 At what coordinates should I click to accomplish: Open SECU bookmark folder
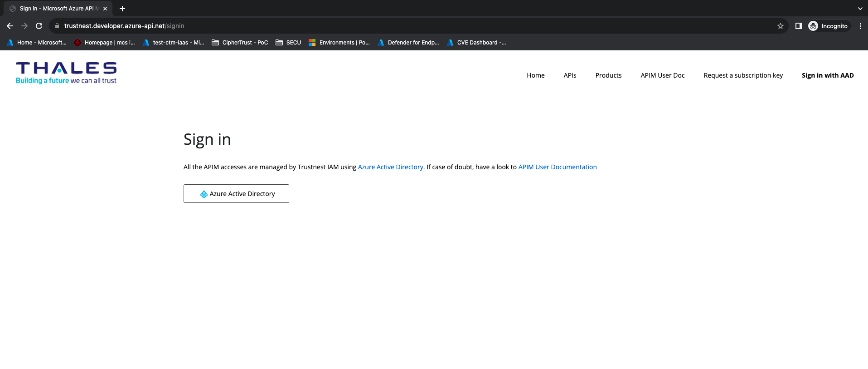point(288,43)
